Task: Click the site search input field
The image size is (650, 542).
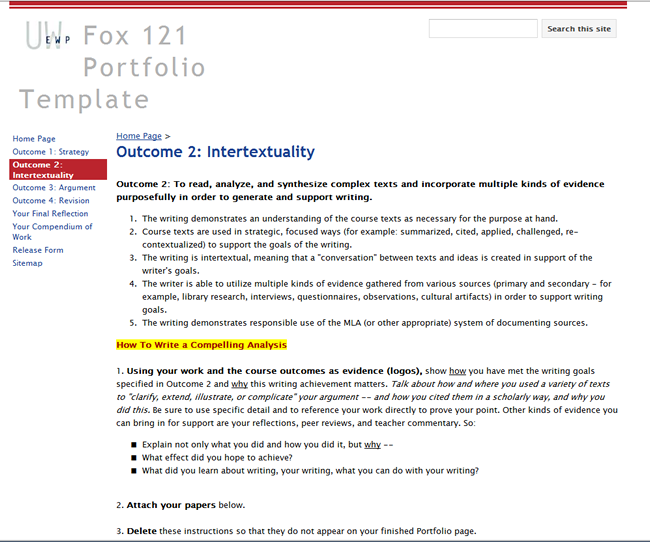Action: pos(483,29)
